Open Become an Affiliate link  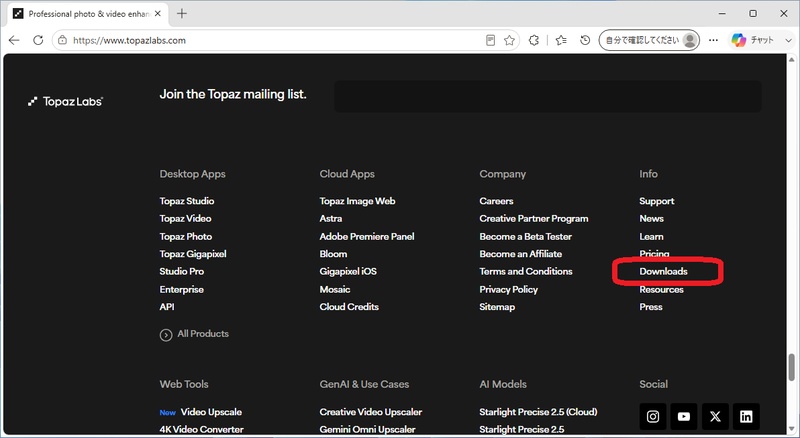pos(520,254)
